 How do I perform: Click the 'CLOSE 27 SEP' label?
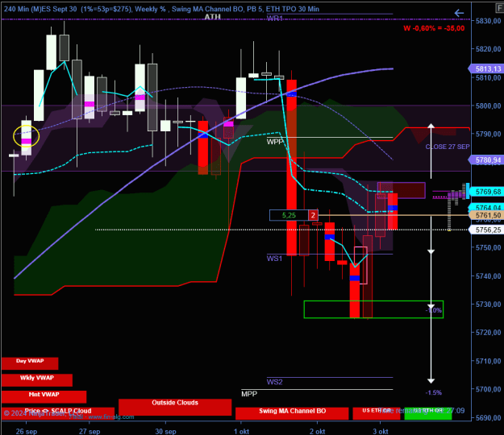(448, 147)
